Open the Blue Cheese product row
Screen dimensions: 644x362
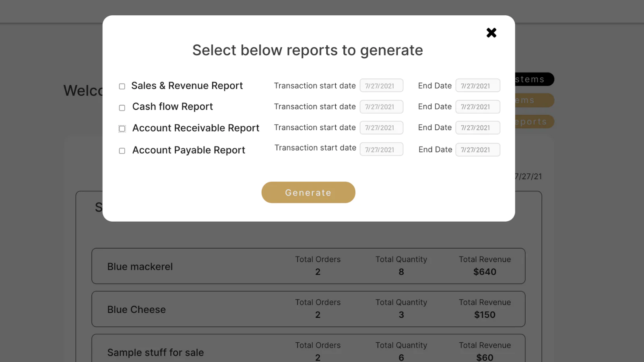click(x=308, y=309)
